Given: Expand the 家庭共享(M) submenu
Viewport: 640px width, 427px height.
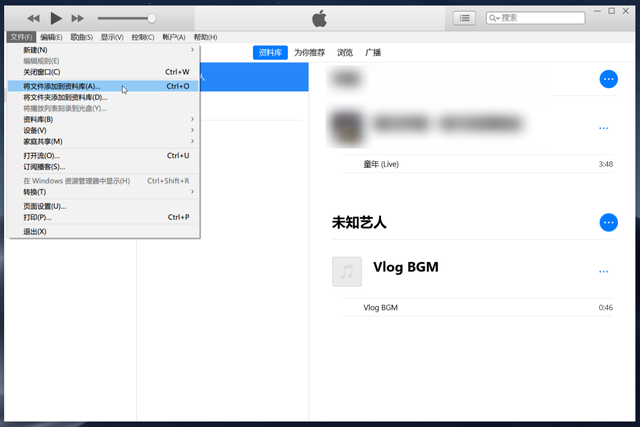Looking at the screenshot, I should pos(103,141).
